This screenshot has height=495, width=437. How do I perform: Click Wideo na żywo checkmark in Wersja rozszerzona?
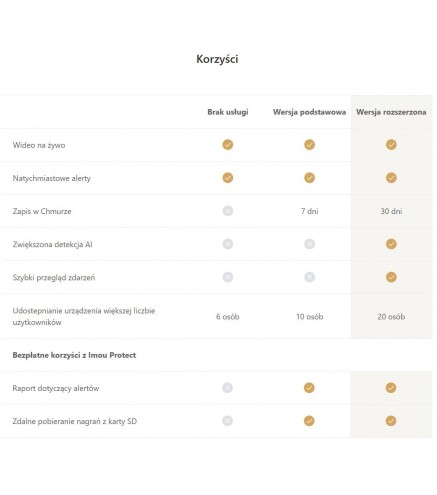[x=391, y=145]
